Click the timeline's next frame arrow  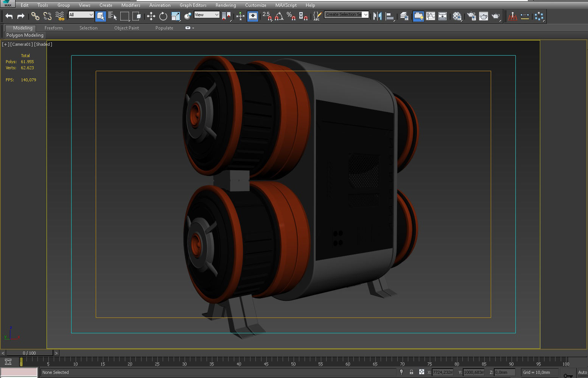pyautogui.click(x=56, y=353)
